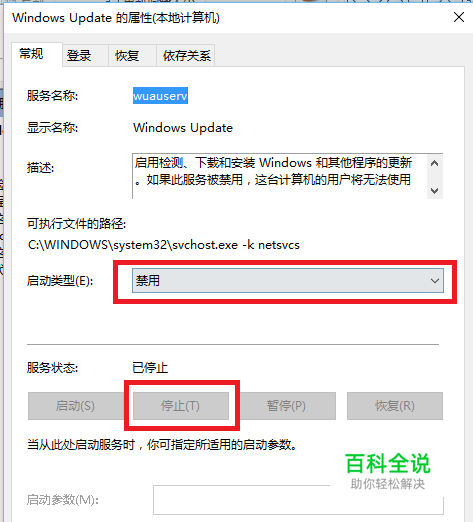Close the Windows Update properties dialog
Viewport: 473px width, 522px height.
click(459, 17)
